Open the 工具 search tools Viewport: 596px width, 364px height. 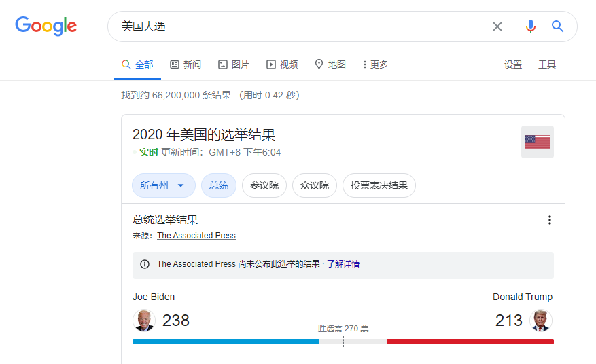tap(547, 65)
